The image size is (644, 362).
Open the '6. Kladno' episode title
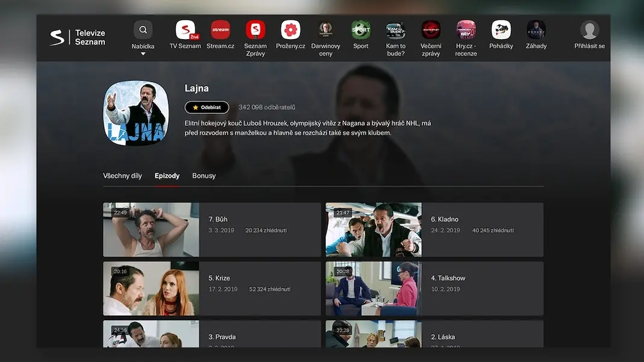coord(445,219)
